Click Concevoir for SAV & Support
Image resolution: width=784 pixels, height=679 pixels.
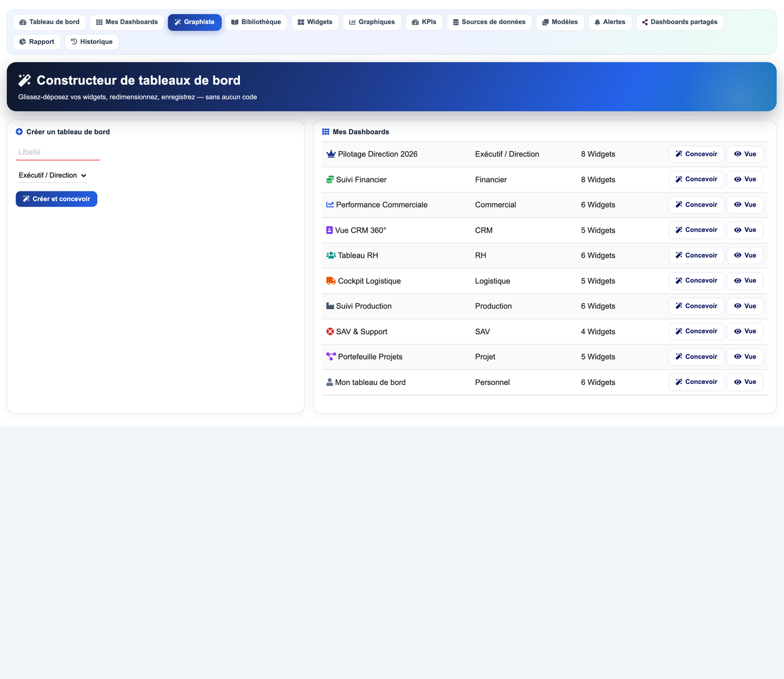point(696,331)
